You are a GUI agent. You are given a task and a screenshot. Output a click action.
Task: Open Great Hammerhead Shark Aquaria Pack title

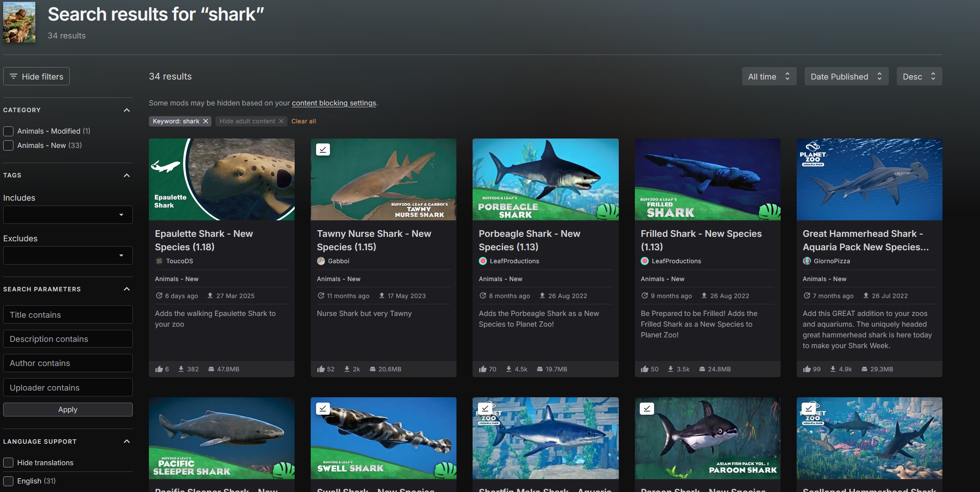(866, 240)
